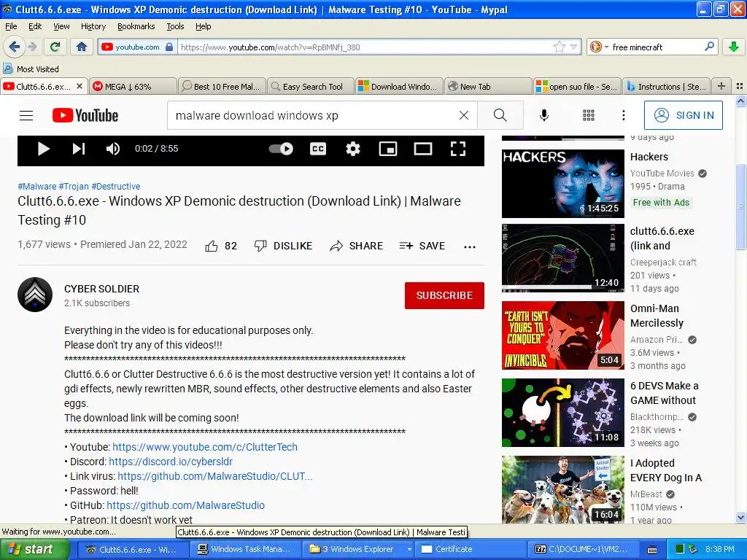Click the red SUBSCRIBE button
Image resolution: width=747 pixels, height=560 pixels.
[444, 295]
